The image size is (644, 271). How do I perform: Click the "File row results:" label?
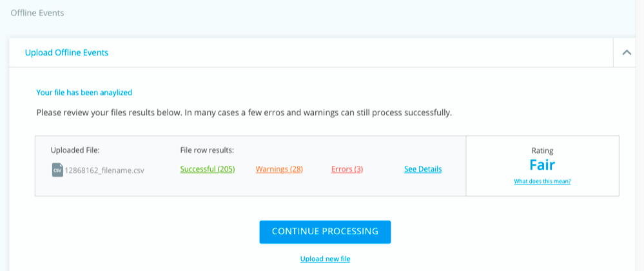[207, 150]
